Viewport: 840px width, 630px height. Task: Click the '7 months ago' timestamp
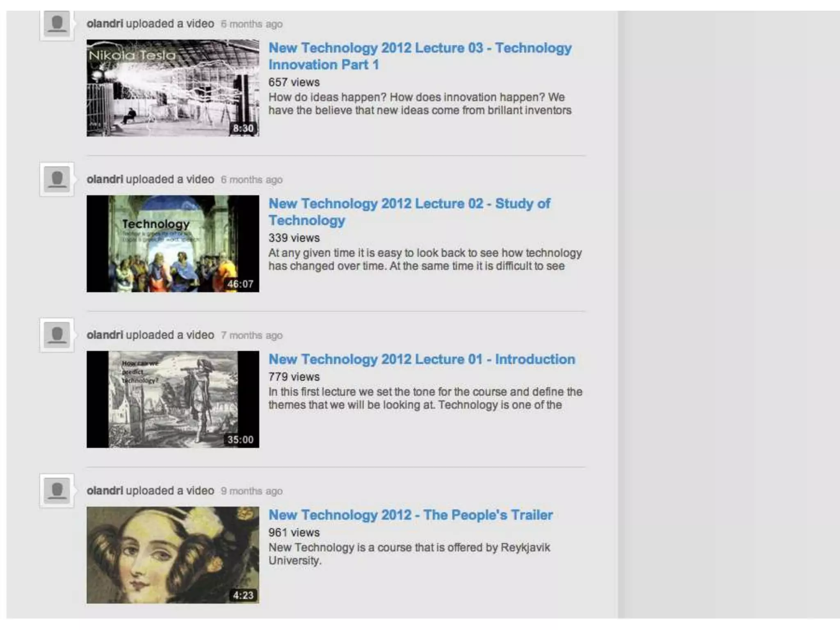[x=251, y=336]
